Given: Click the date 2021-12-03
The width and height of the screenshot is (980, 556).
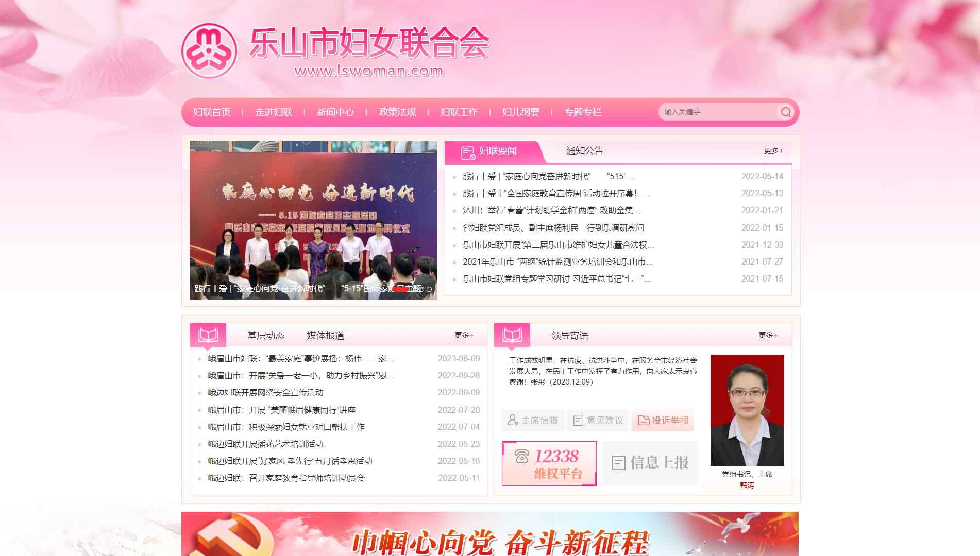Looking at the screenshot, I should pos(762,245).
